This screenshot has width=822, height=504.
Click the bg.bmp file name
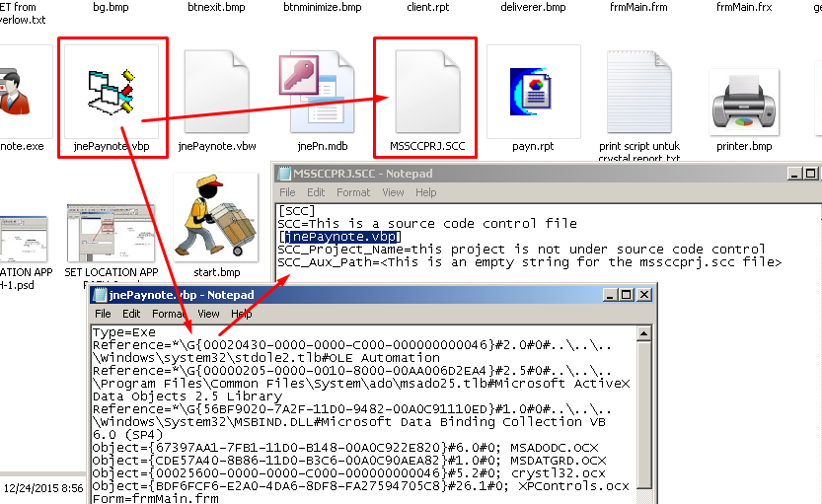tap(111, 7)
